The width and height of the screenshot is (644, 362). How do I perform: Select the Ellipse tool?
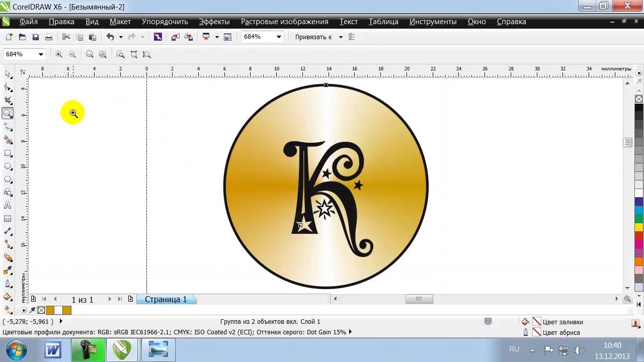8,166
